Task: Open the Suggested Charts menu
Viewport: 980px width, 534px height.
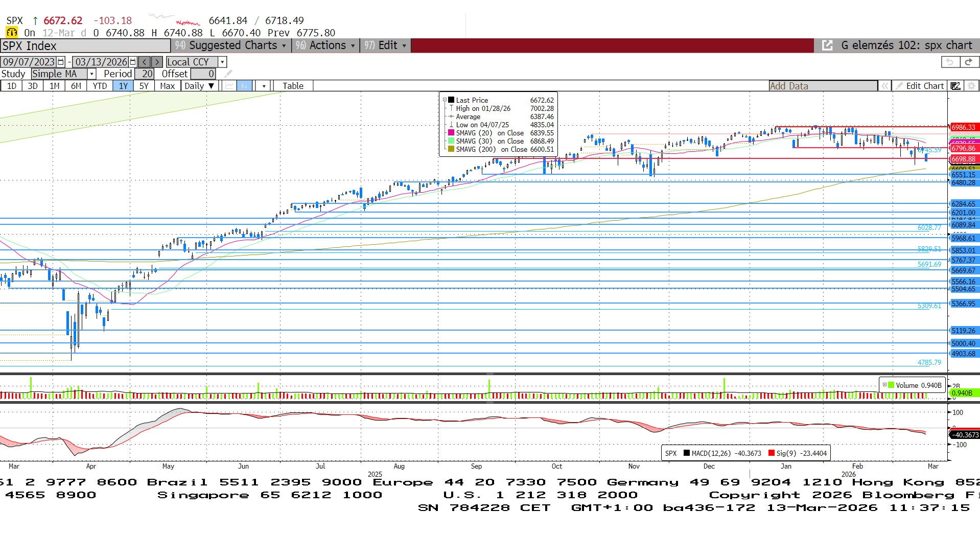Action: click(232, 45)
